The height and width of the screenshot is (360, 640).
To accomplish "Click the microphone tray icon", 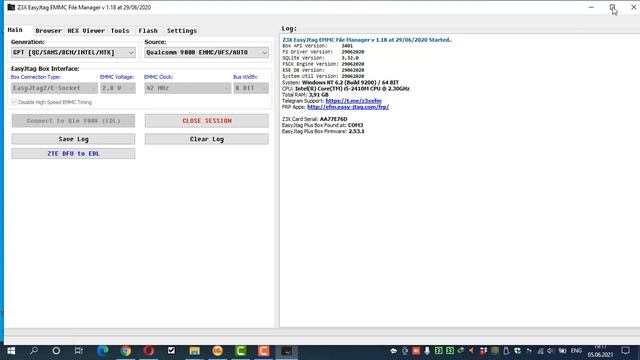I will point(427,351).
